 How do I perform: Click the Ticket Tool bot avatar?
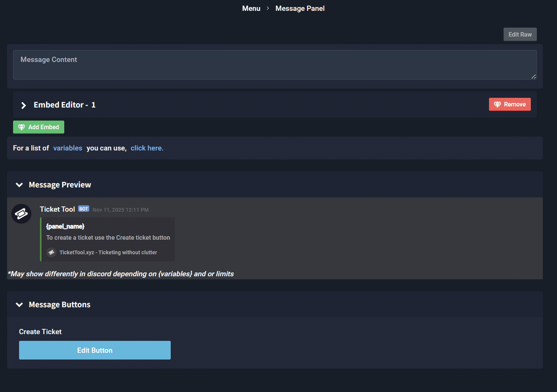tap(21, 214)
